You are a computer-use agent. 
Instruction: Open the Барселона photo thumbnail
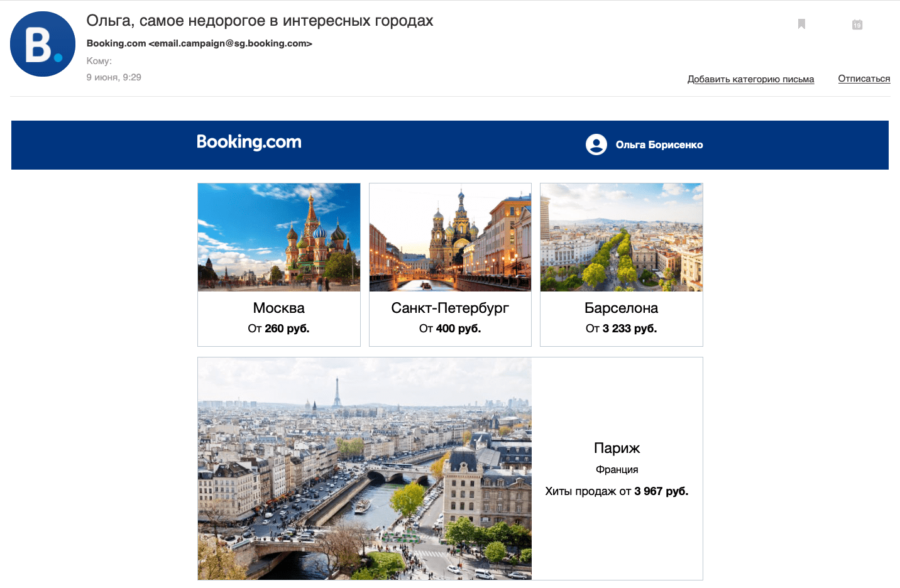pyautogui.click(x=622, y=237)
